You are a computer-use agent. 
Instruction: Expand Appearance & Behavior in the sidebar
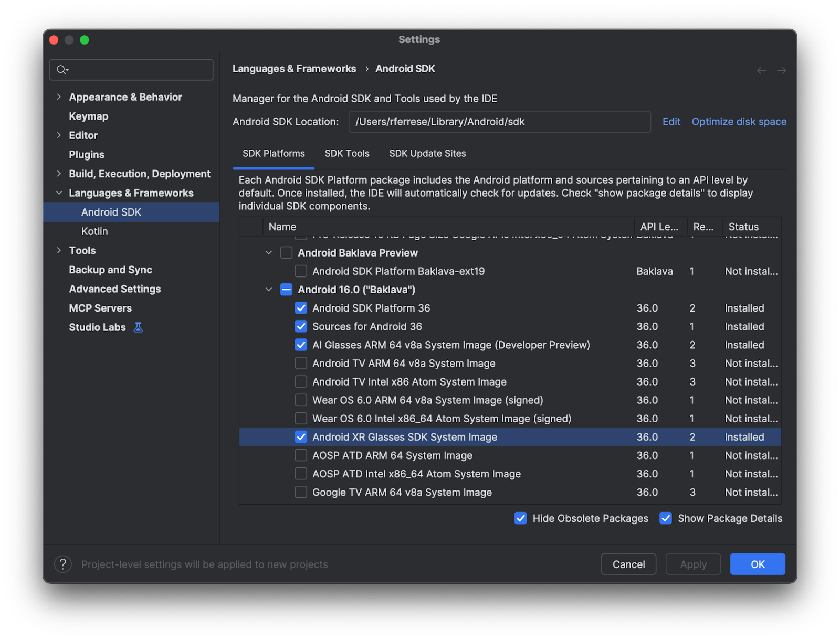(59, 97)
